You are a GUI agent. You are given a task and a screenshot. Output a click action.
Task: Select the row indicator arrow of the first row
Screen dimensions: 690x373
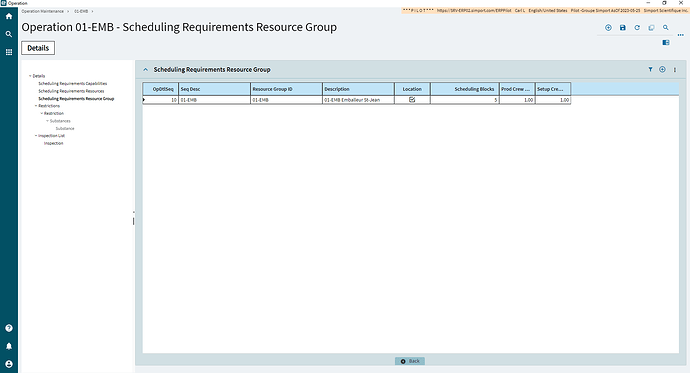(x=144, y=100)
